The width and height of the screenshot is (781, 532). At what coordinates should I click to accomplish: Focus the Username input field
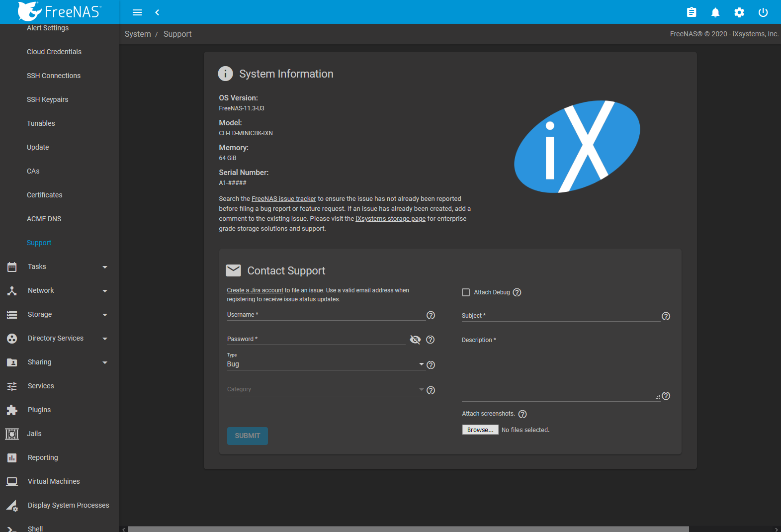pos(326,315)
